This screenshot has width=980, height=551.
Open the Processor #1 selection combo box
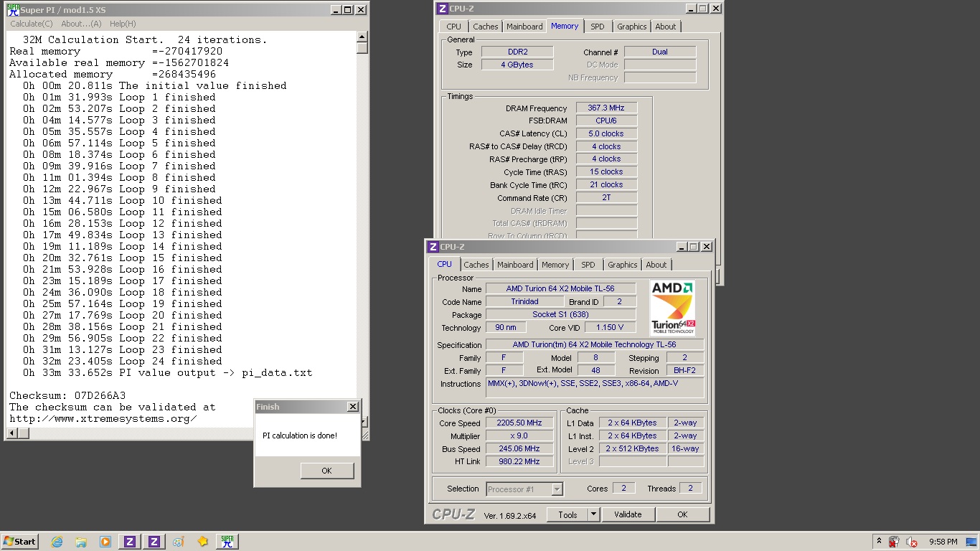(x=524, y=489)
